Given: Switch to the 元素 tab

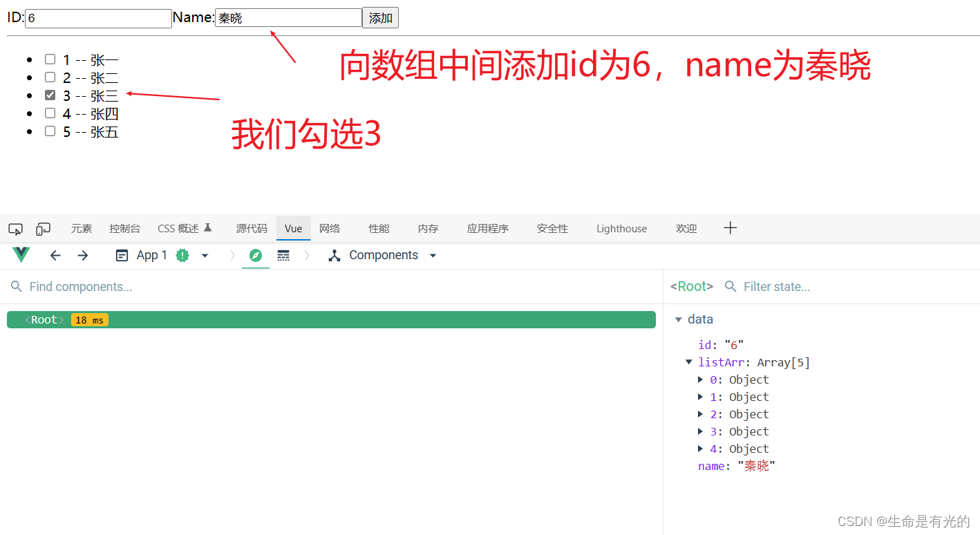Looking at the screenshot, I should (82, 229).
